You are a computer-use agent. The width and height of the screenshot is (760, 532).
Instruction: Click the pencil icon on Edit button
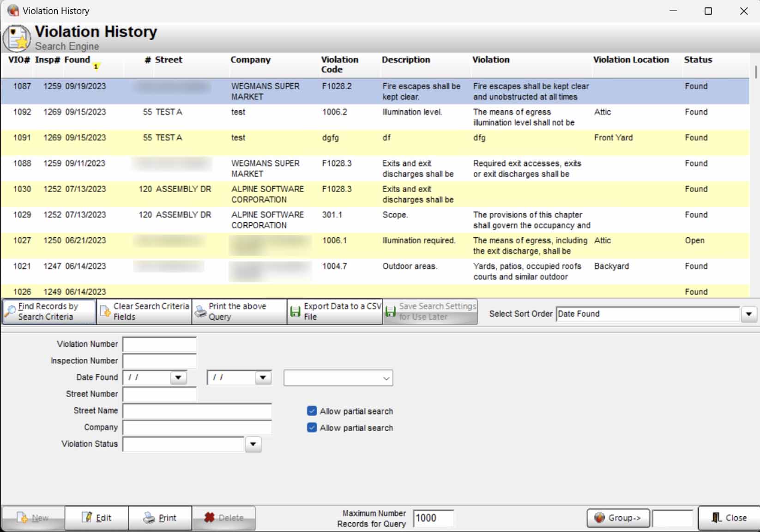(87, 518)
